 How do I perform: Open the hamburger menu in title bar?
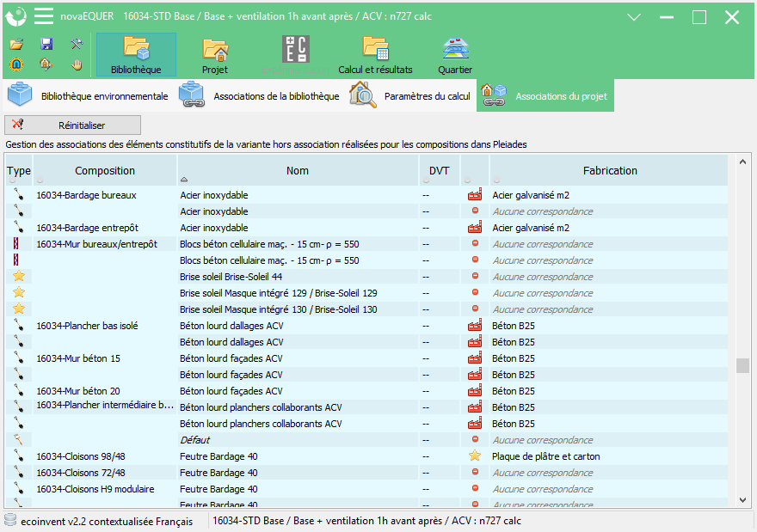pyautogui.click(x=44, y=16)
